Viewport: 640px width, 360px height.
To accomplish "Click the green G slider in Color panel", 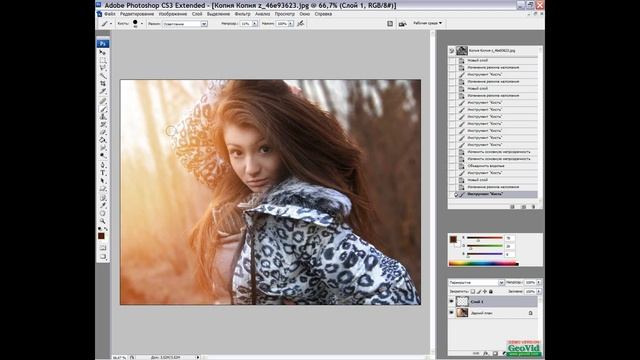I will tap(484, 246).
